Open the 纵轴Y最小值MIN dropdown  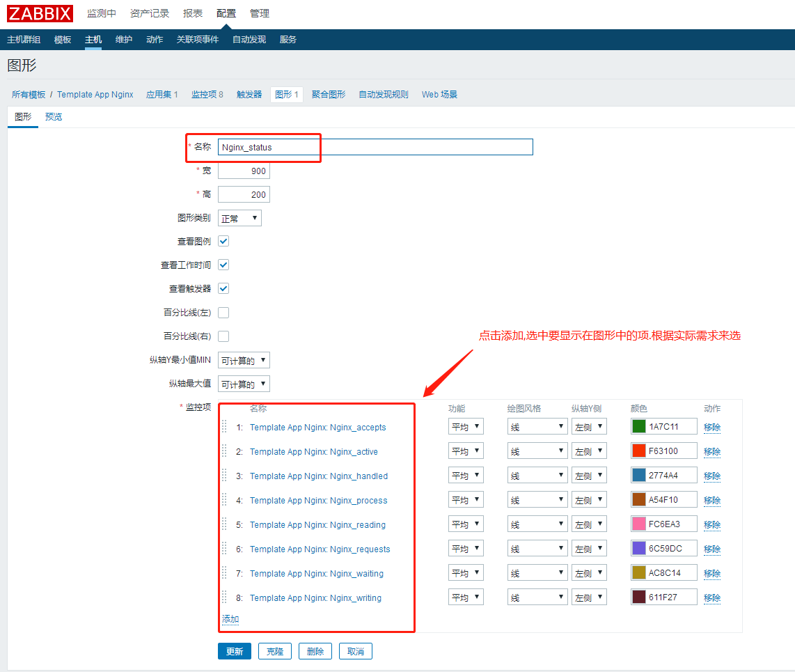coord(244,360)
